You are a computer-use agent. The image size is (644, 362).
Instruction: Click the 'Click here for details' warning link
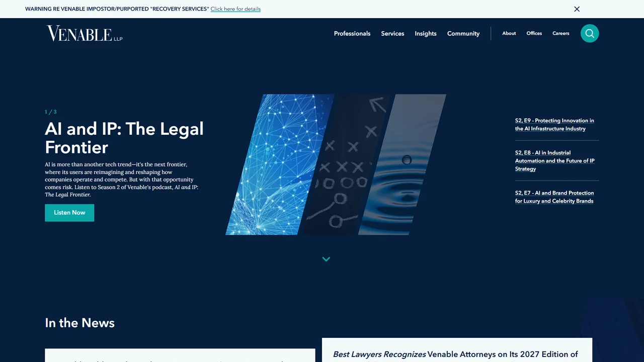coord(235,9)
